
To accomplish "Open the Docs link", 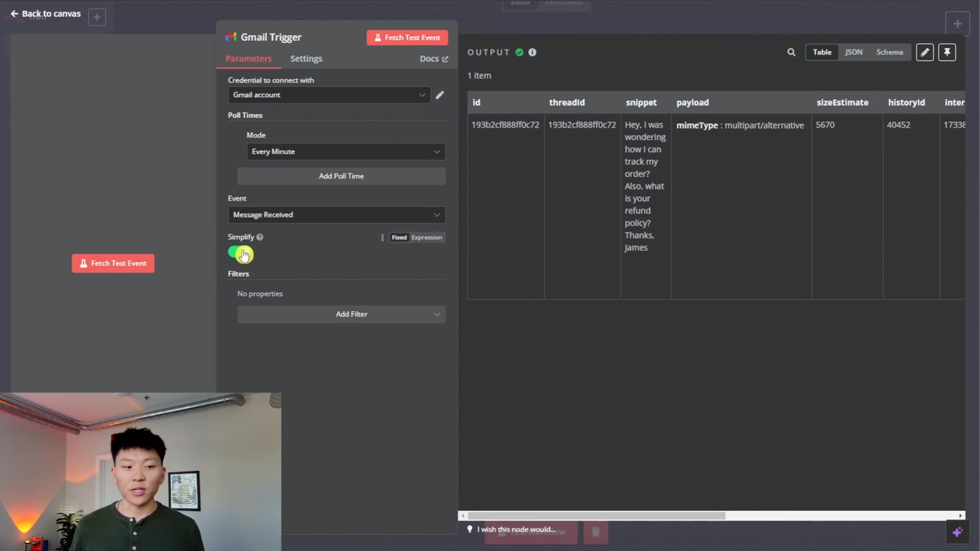I will coord(434,58).
